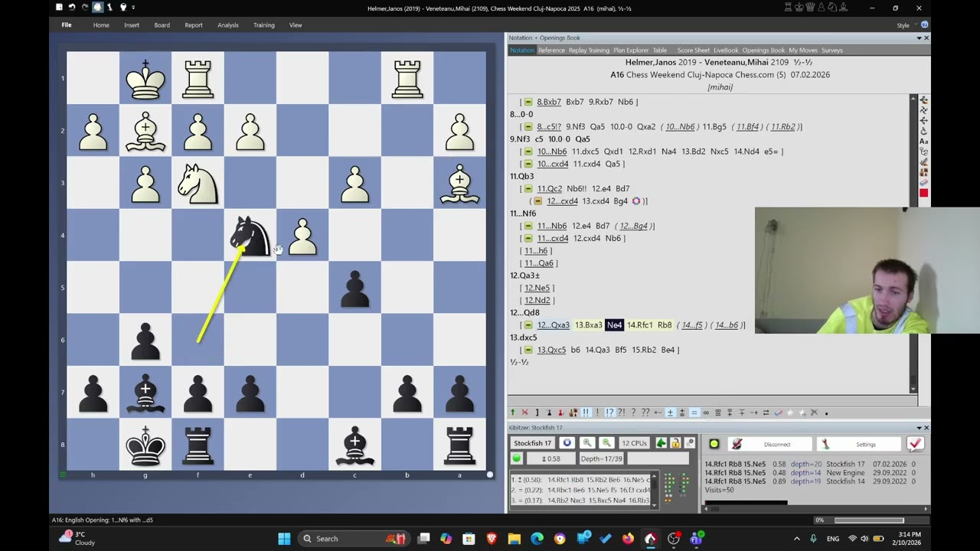Collapse the 13.Qxc5 variation fold box
The image size is (980, 551).
coord(528,350)
